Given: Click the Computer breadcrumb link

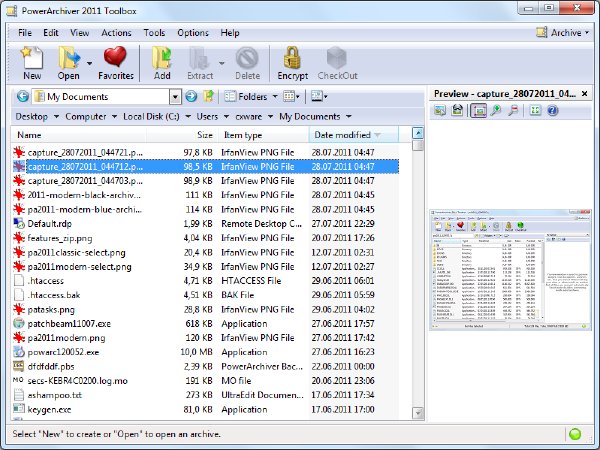Looking at the screenshot, I should 86,116.
